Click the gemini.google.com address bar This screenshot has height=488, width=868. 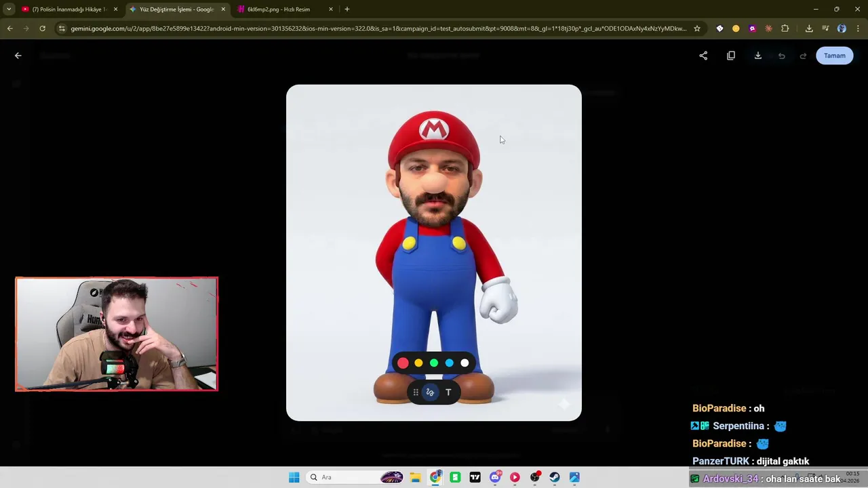378,28
